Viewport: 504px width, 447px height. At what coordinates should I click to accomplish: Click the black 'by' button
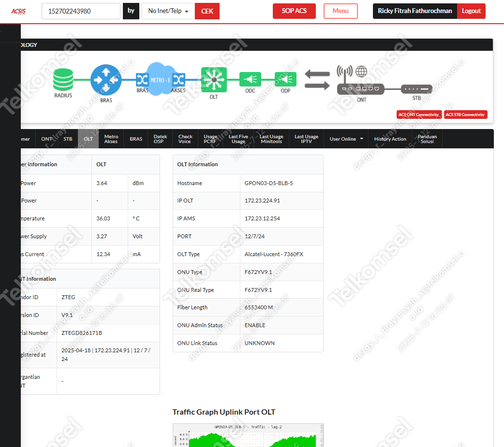[131, 11]
